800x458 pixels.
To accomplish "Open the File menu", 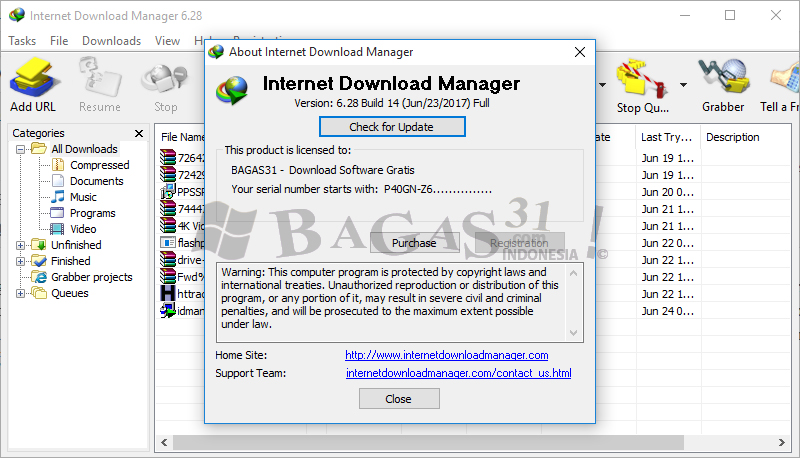I will click(x=59, y=41).
